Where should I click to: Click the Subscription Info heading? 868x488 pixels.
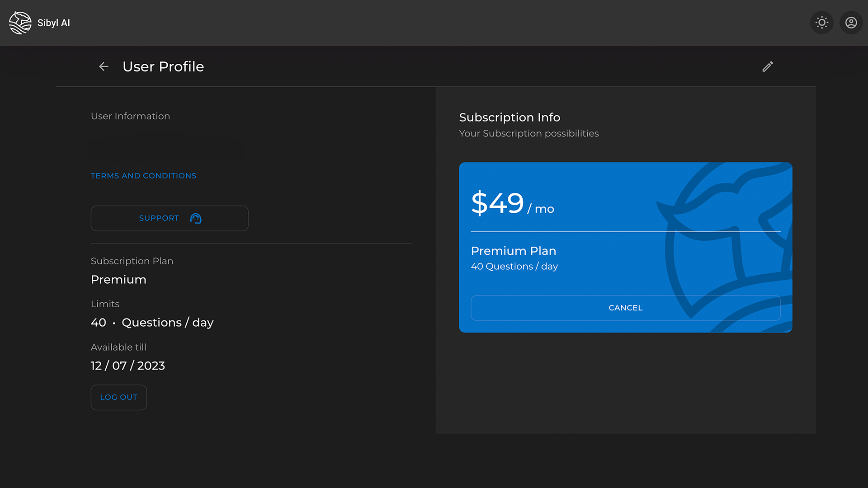click(509, 117)
